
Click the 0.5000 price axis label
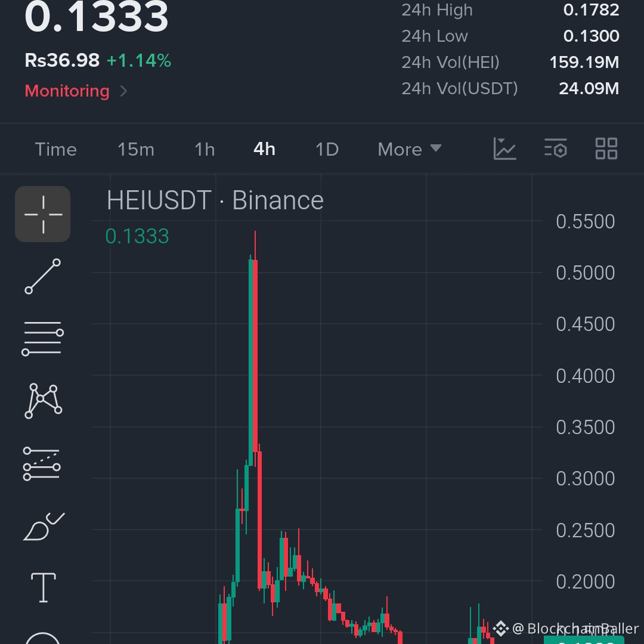tap(586, 273)
